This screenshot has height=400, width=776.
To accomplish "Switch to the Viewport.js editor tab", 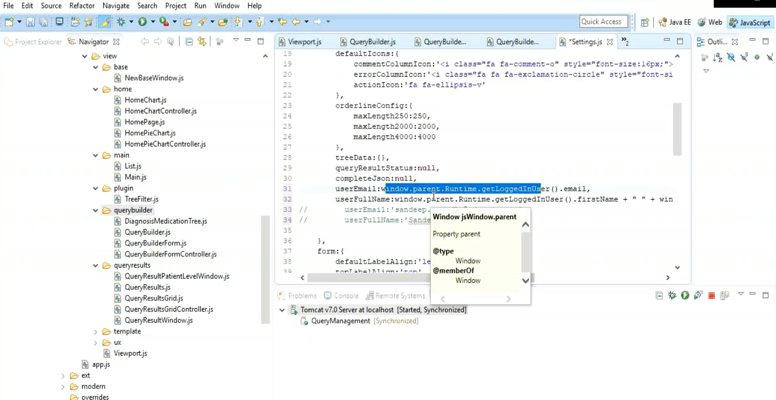I will (x=299, y=42).
